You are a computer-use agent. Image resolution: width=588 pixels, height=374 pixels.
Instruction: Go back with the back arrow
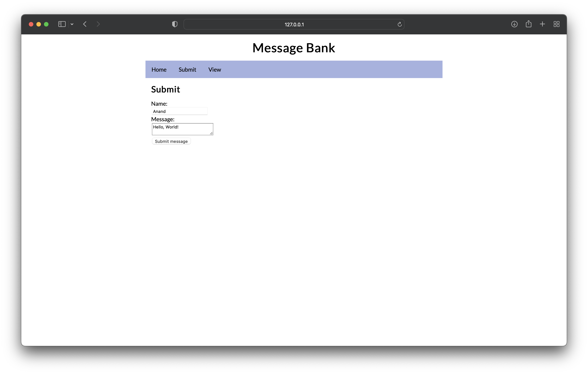pos(85,24)
